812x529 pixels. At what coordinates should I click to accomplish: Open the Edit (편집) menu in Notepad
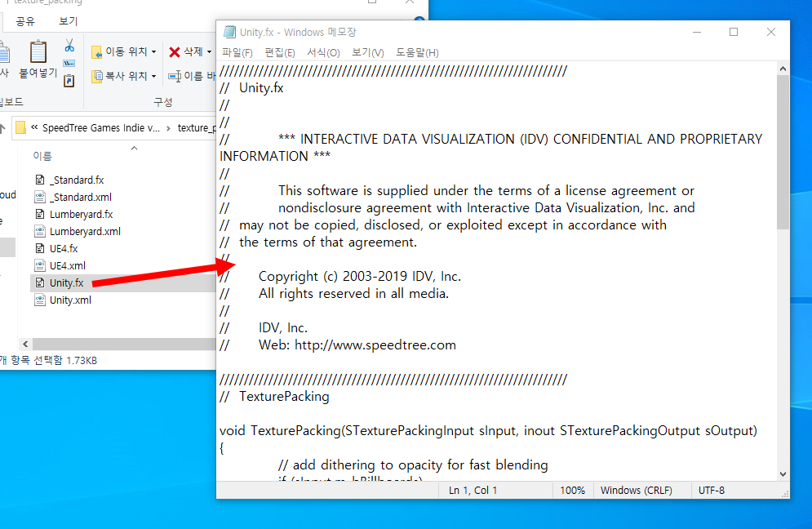click(280, 53)
